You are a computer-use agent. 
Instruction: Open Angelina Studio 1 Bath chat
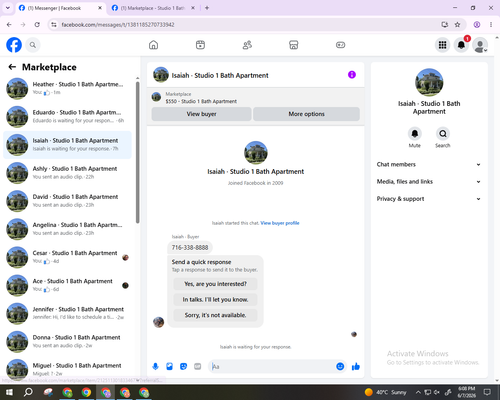[67, 229]
